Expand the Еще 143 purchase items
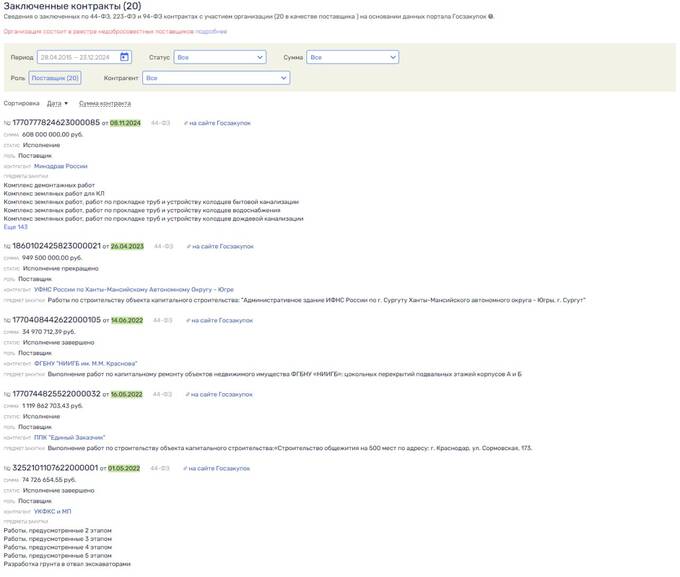 (x=16, y=227)
